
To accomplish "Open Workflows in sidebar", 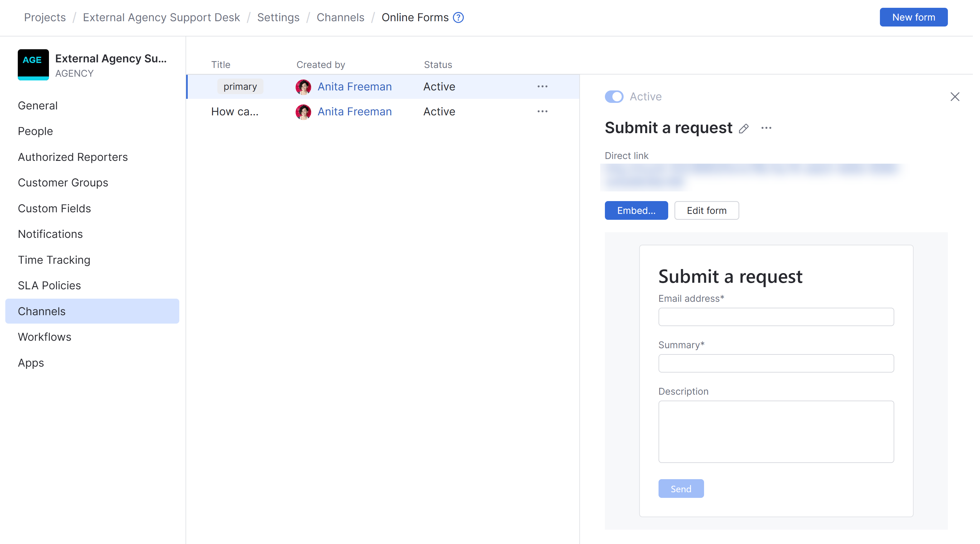I will pyautogui.click(x=45, y=337).
